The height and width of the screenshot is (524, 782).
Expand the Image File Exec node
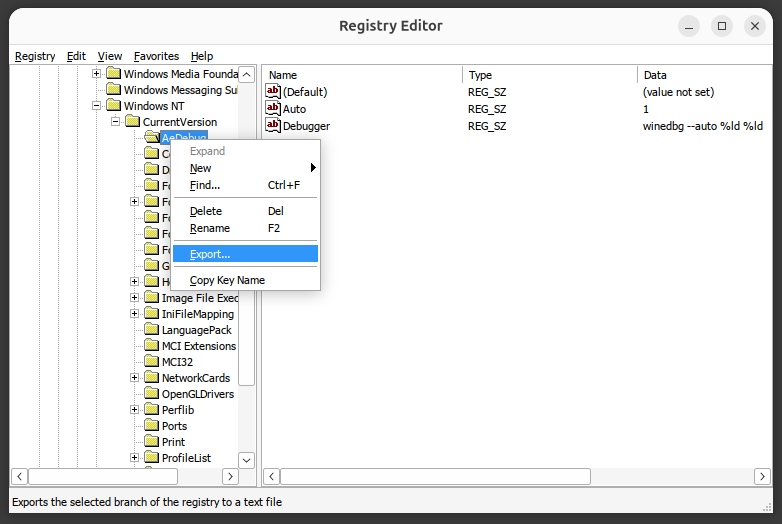click(134, 298)
